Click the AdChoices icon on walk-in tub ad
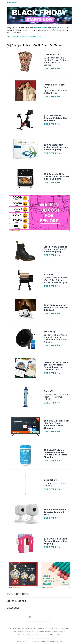79x644 pixels. pos(69,231)
